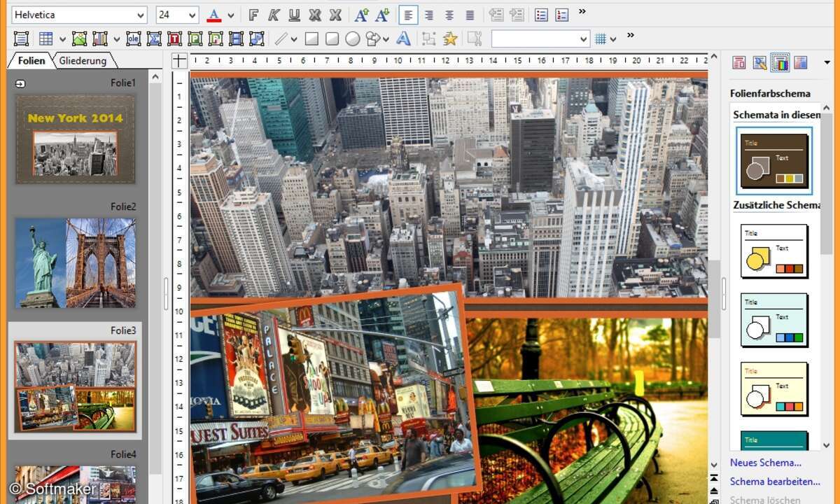Image resolution: width=840 pixels, height=504 pixels.
Task: Select Folie3 slide thumbnail
Action: tap(76, 386)
